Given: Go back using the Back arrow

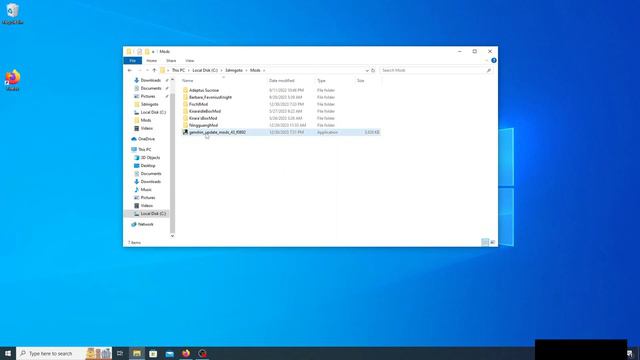Looking at the screenshot, I should tap(130, 70).
